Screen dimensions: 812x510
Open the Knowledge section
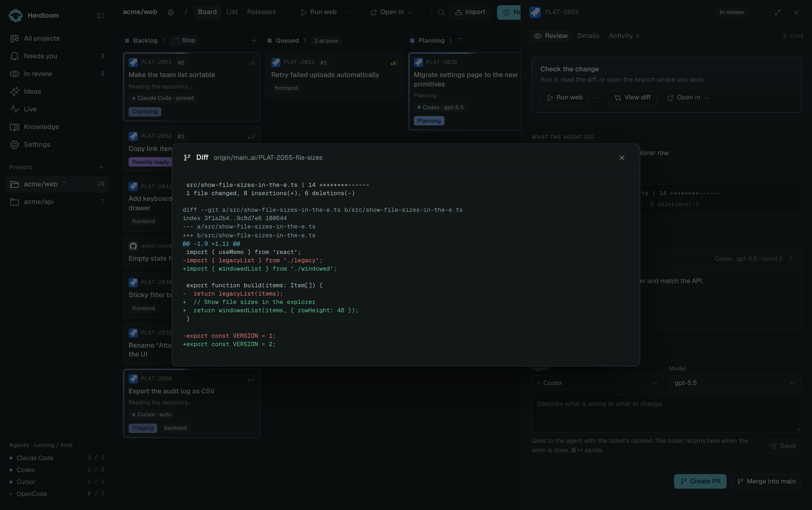(57, 127)
